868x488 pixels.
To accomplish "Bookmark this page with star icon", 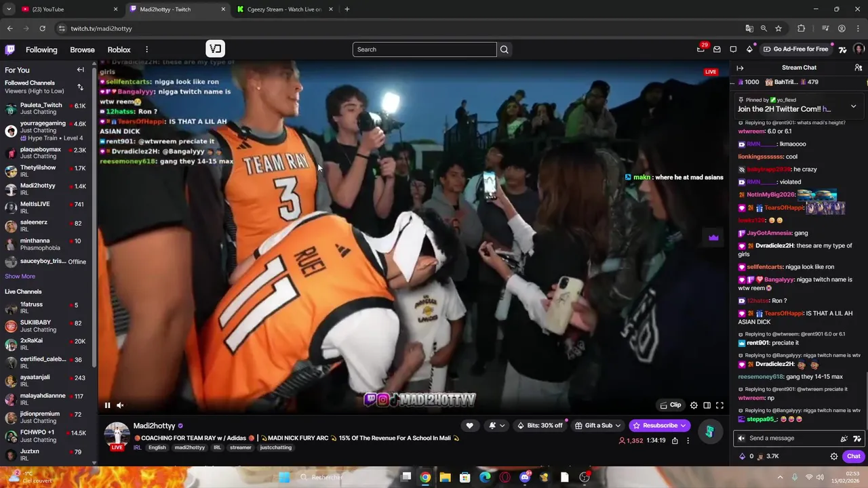I will (x=778, y=28).
